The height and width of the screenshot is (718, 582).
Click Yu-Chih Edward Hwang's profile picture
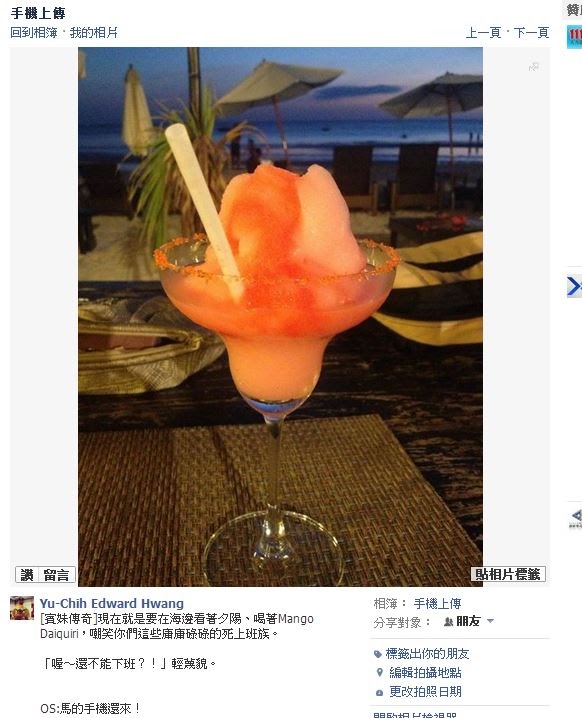(22, 608)
